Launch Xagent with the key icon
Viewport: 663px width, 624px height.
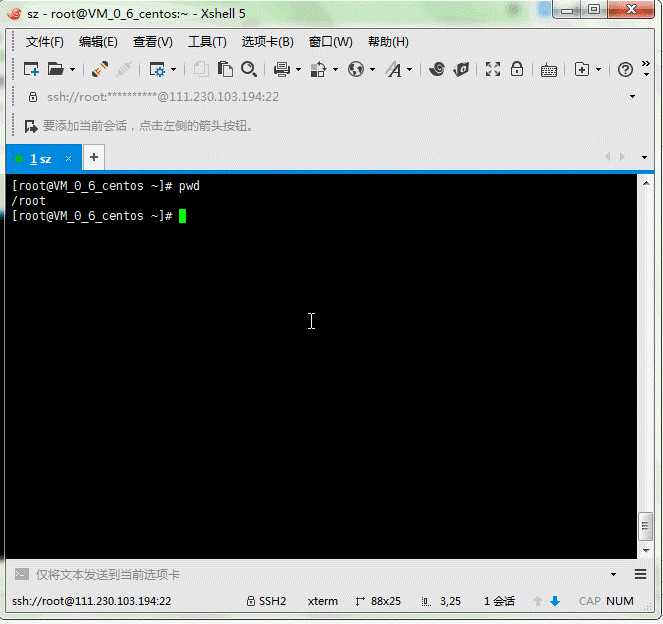point(461,69)
